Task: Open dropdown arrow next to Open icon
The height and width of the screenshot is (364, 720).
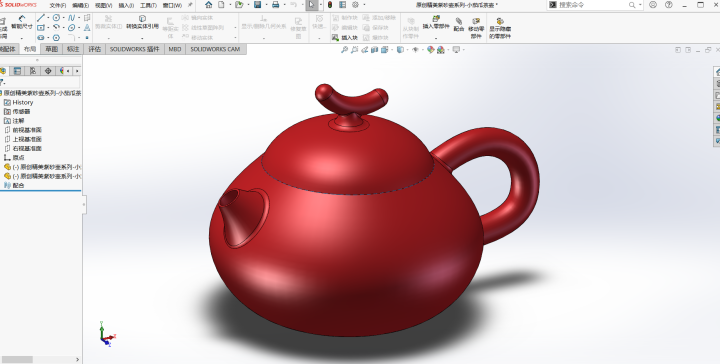Action: pos(247,5)
